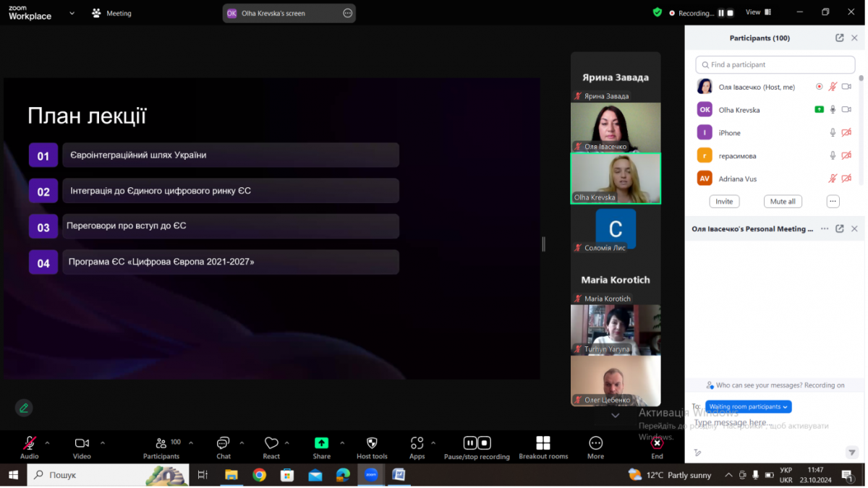The width and height of the screenshot is (868, 488).
Task: Open the More menu in toolbar
Action: [595, 443]
